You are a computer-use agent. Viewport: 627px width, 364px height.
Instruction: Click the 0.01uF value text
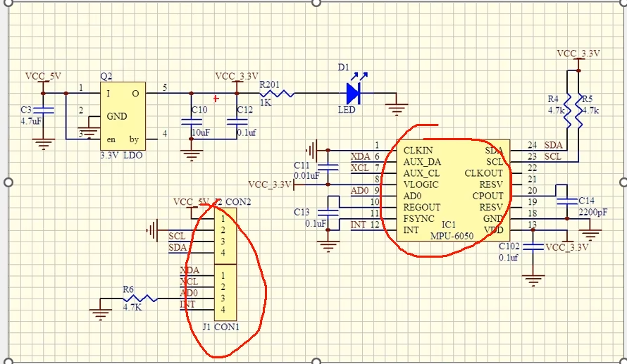tap(306, 176)
